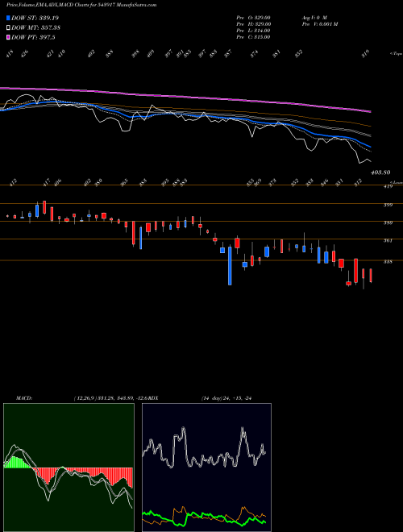Click the 'Avg V: 0 M' volume text
403x532 pixels.
pyautogui.click(x=314, y=18)
